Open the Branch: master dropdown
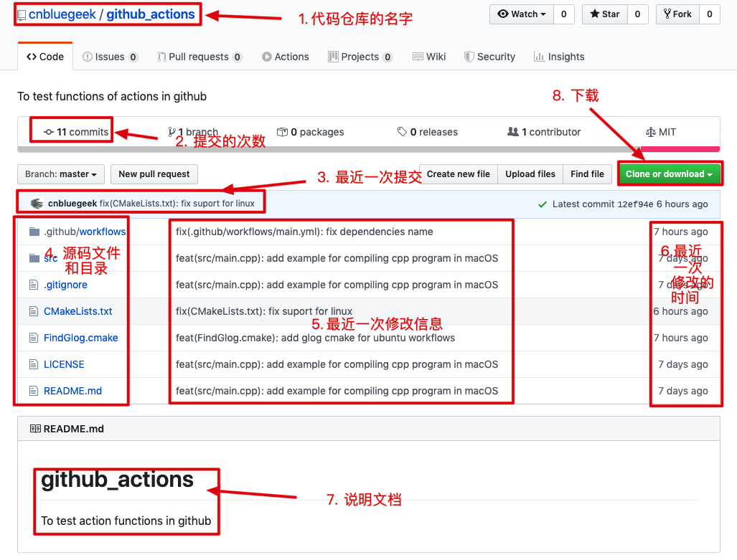 pyautogui.click(x=60, y=174)
